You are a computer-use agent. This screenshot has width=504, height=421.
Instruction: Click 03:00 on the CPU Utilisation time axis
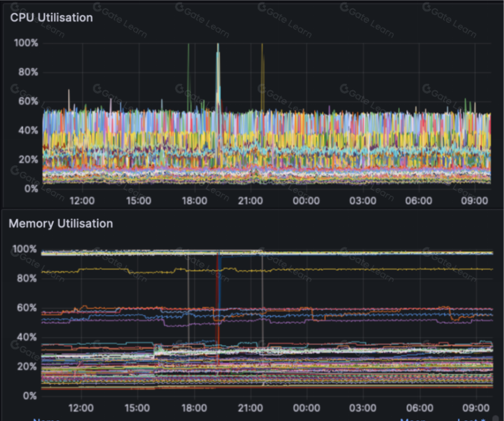363,201
